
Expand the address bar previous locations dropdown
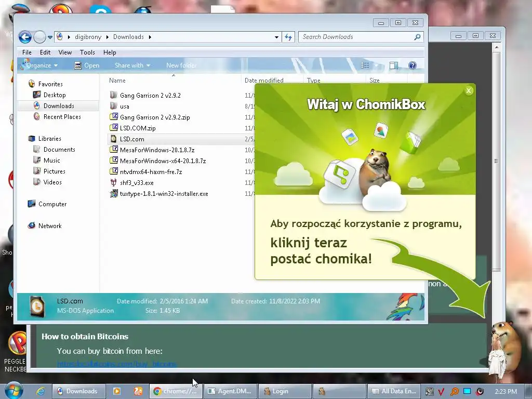point(276,37)
